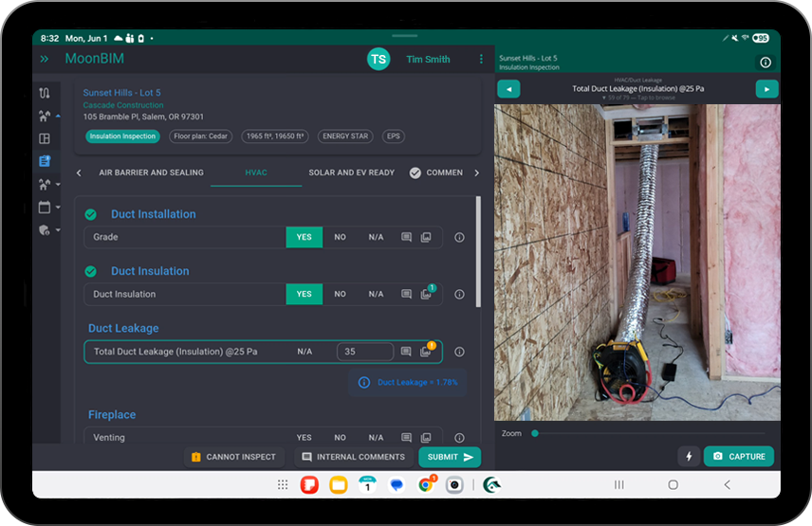Open INTERNAL COMMENTS

[x=354, y=457]
